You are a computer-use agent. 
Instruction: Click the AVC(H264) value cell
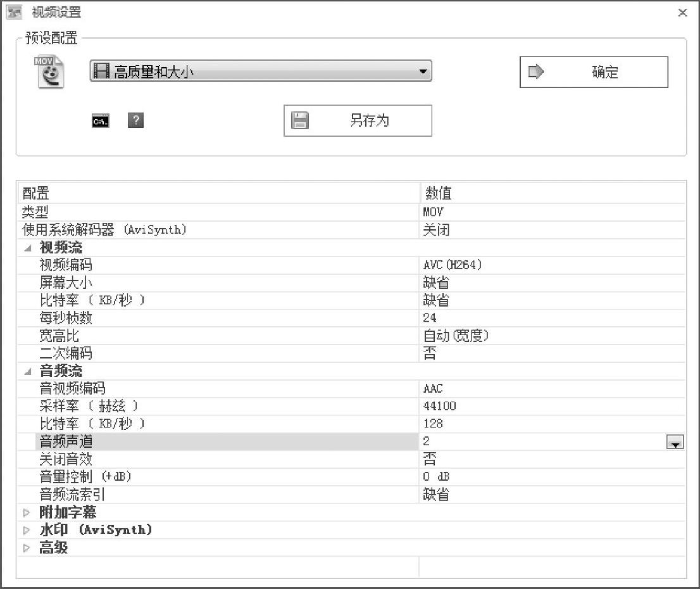point(553,265)
